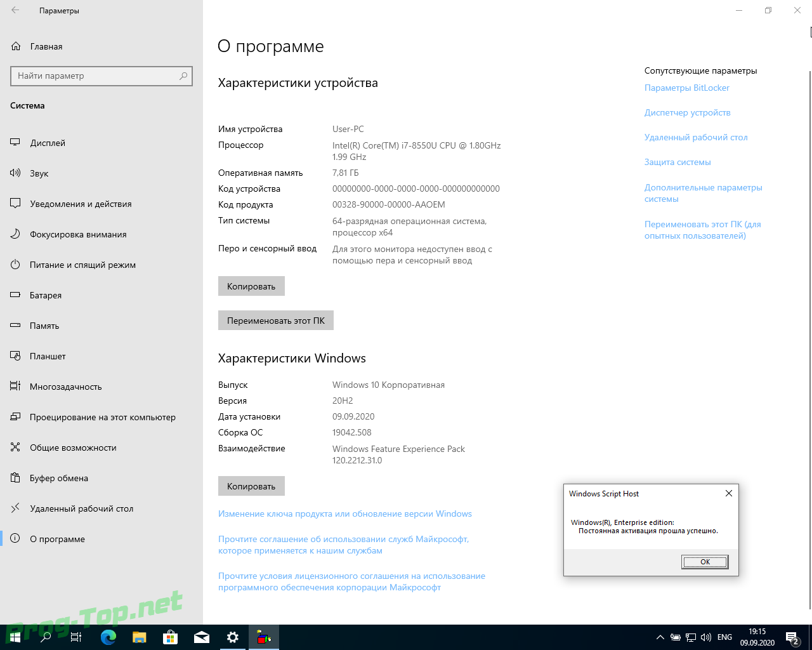This screenshot has height=650, width=812.
Task: Open Диспетчер устройств link
Action: coord(688,112)
